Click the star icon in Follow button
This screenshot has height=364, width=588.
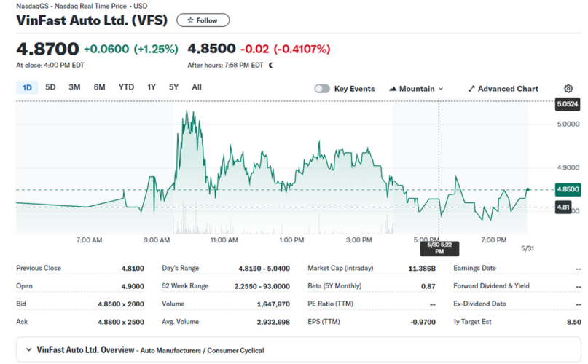[x=190, y=20]
